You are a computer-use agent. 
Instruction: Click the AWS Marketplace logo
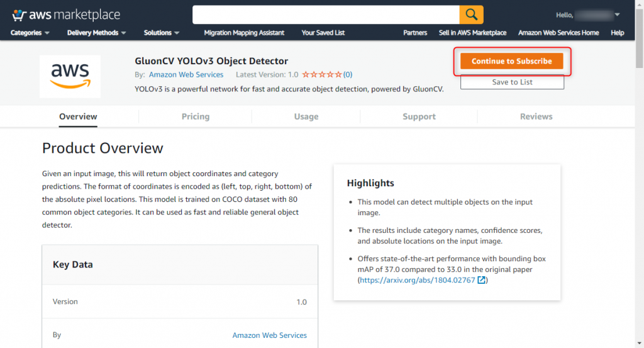tap(66, 15)
